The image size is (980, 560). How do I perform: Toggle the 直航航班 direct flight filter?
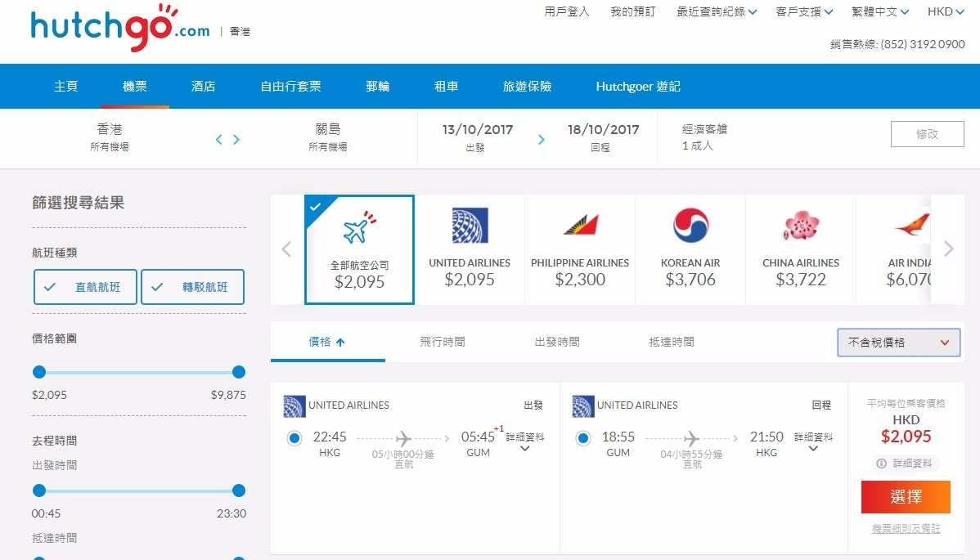[x=85, y=287]
